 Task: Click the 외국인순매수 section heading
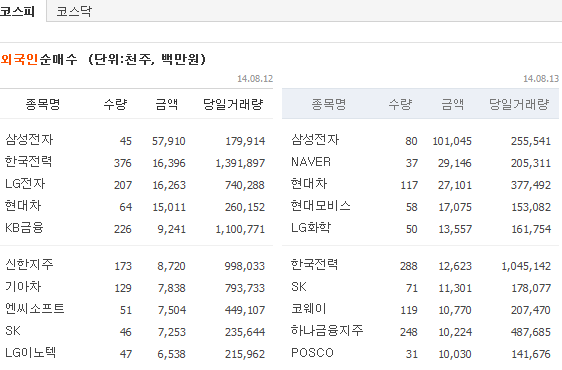[39, 59]
